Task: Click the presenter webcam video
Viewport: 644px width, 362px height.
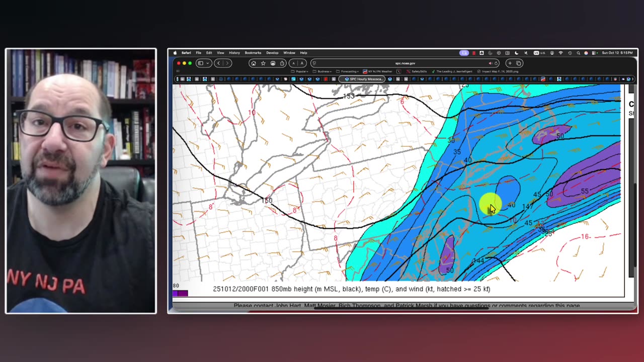Action: point(80,181)
